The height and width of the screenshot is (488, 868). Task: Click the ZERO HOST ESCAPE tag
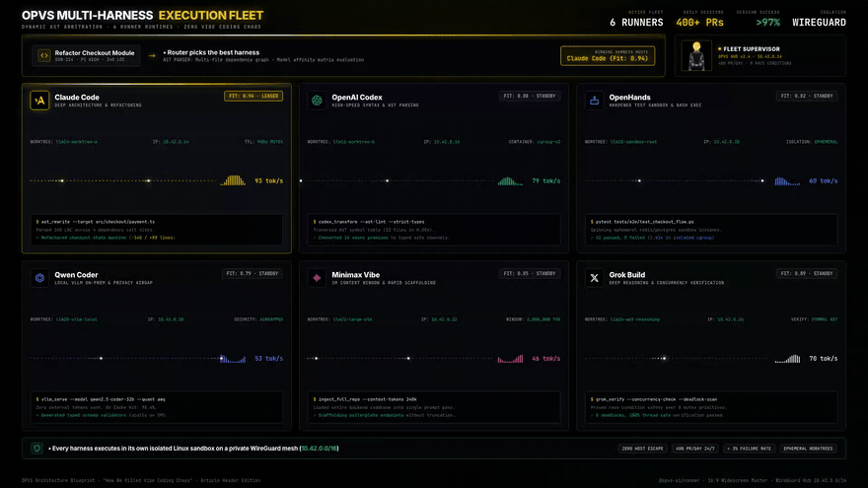(642, 449)
